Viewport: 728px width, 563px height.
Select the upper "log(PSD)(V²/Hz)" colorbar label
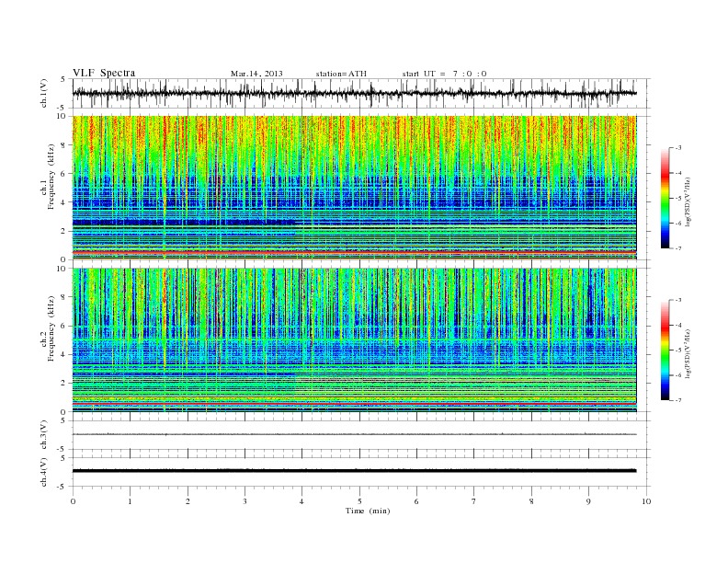point(689,201)
